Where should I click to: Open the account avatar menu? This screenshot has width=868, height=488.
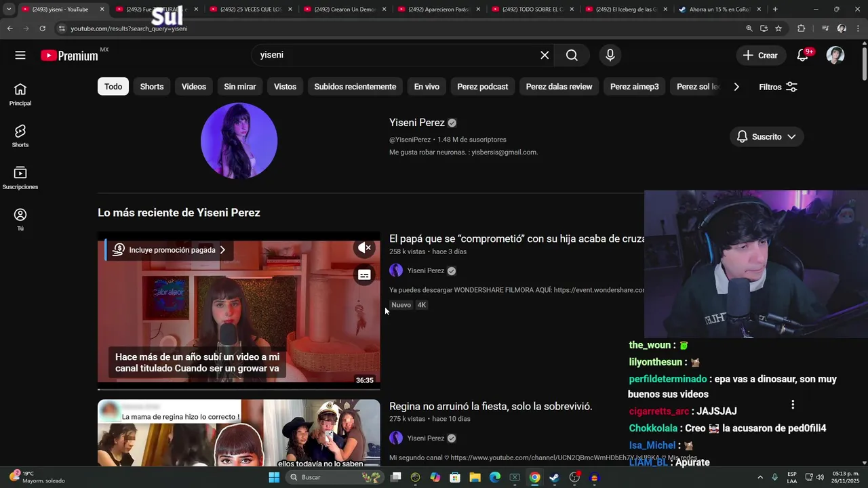(835, 56)
